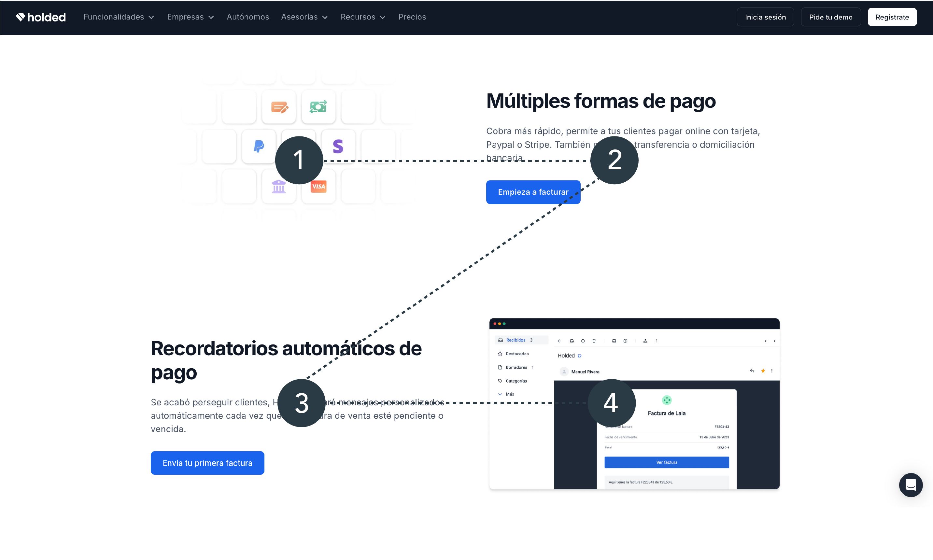The height and width of the screenshot is (560, 933).
Task: Expand the Empresas dropdown menu
Action: [x=190, y=17]
